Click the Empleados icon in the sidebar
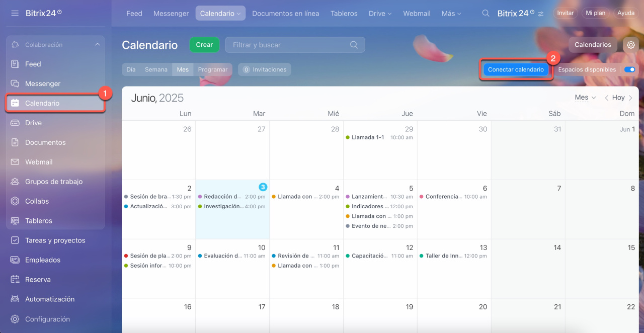The width and height of the screenshot is (644, 333). tap(15, 260)
